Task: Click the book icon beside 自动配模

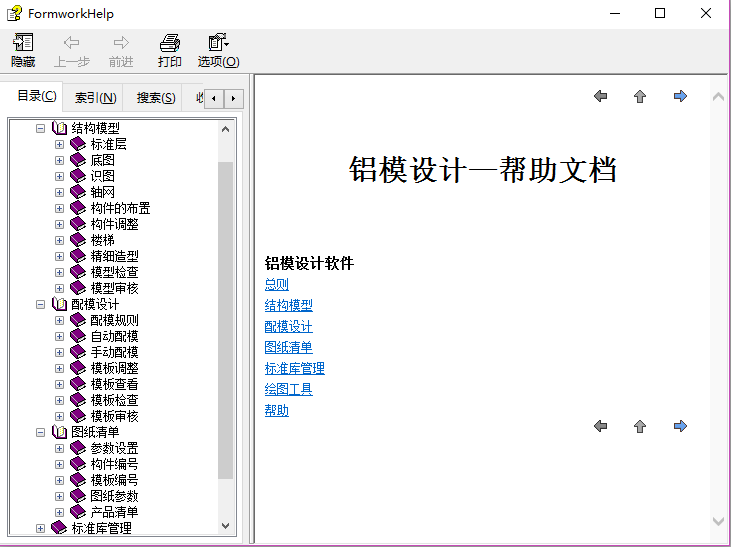Action: [78, 336]
